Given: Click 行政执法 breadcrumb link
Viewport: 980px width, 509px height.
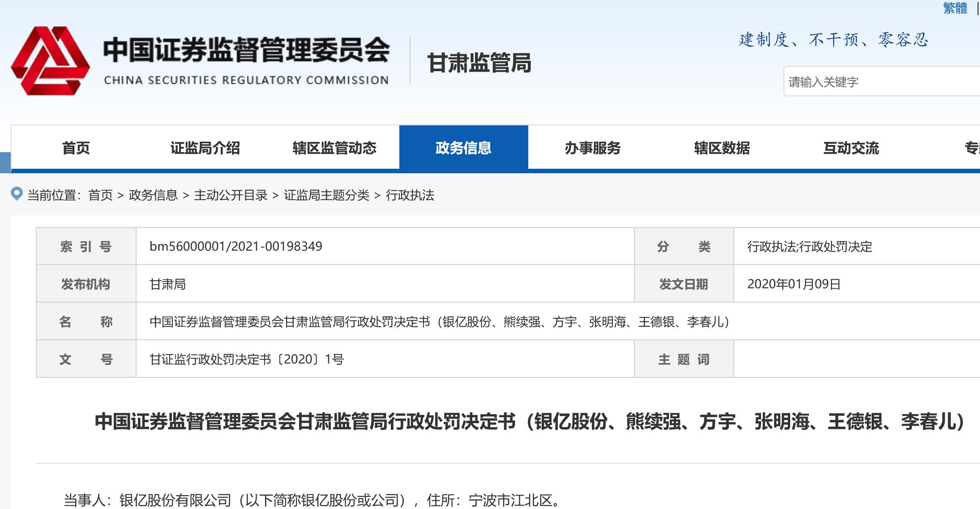Looking at the screenshot, I should coord(410,195).
